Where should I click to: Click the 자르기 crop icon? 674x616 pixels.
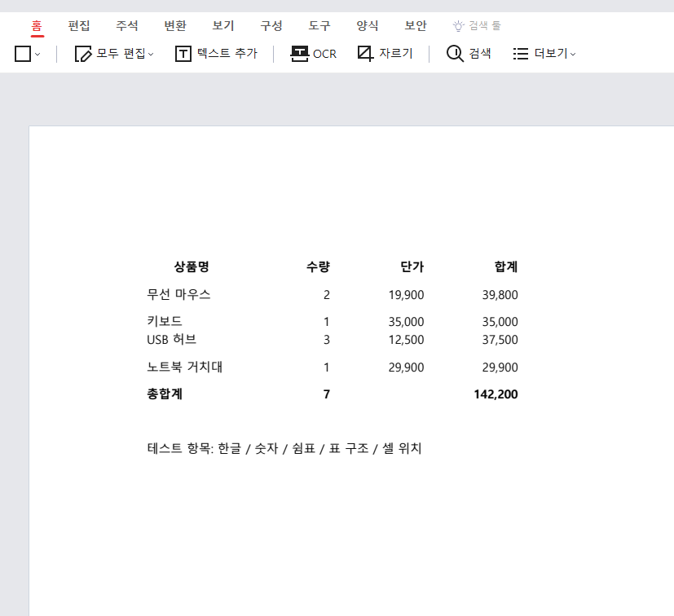click(365, 54)
